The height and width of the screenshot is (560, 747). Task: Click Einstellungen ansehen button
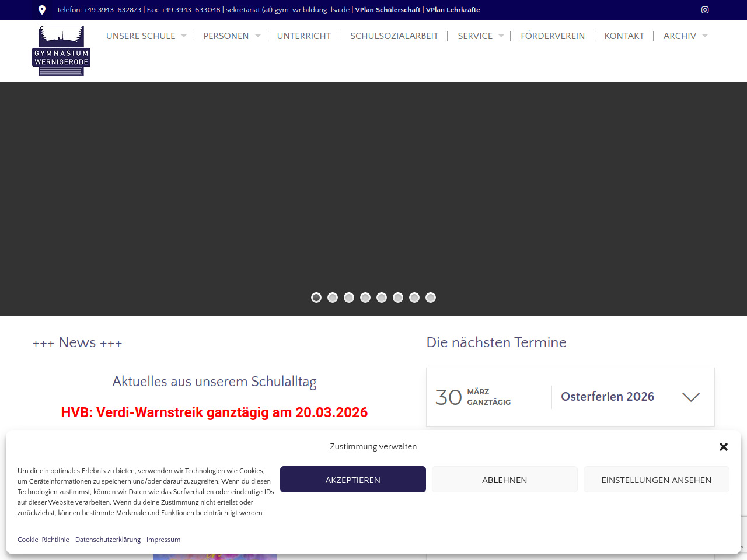(x=657, y=480)
